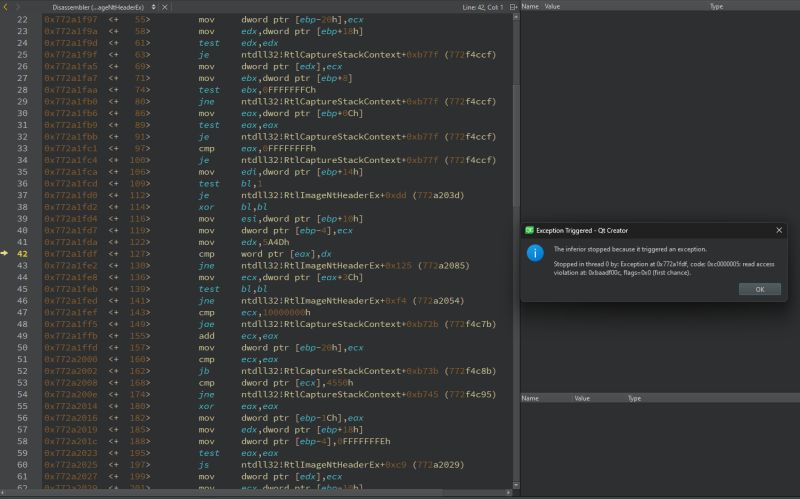This screenshot has width=800, height=499.
Task: Click line number 22 in the gutter
Action: click(x=22, y=19)
